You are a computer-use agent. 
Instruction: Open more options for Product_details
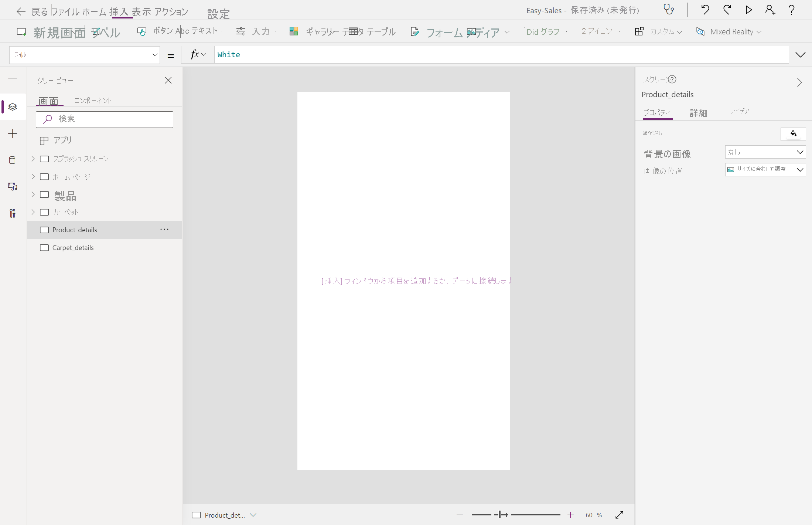164,229
